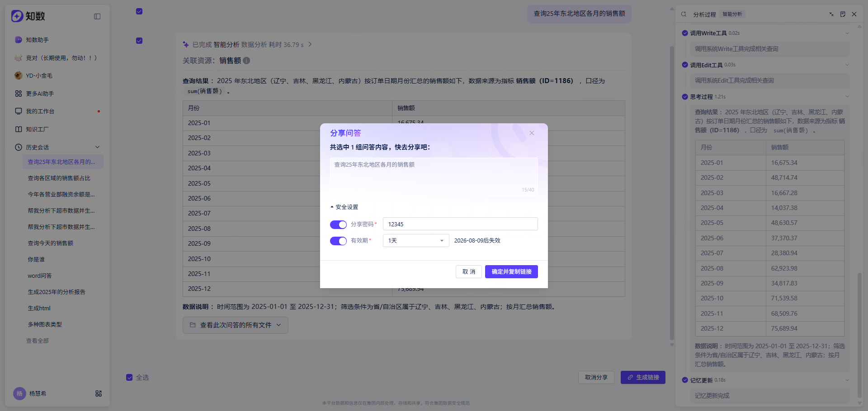
Task: Click the 确定并复制链接 button
Action: click(511, 272)
